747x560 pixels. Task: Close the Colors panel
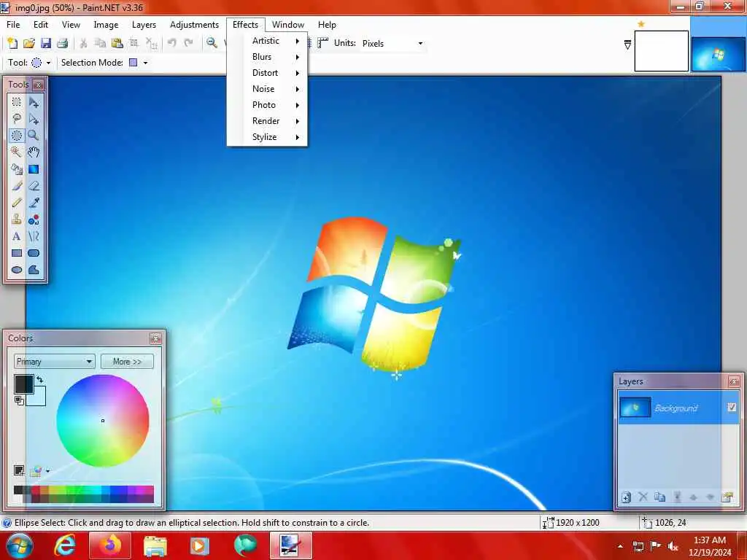point(155,338)
